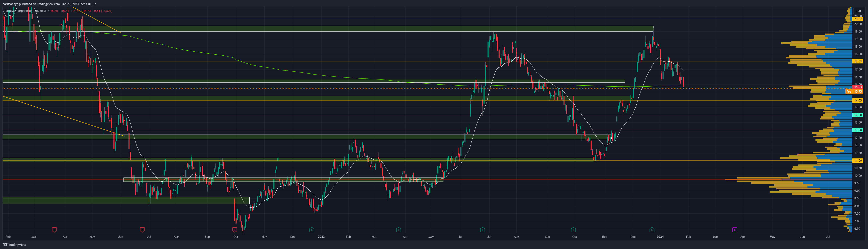Screen dimensions: 868x249
Task: Click the Carnival Corporation symbol title
Action: pyautogui.click(x=18, y=11)
